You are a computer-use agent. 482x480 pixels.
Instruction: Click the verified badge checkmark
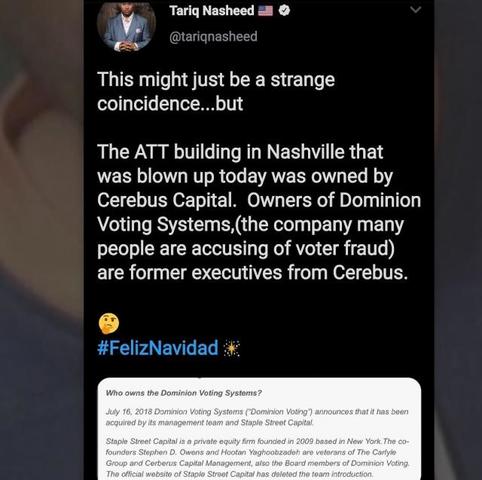(x=284, y=11)
